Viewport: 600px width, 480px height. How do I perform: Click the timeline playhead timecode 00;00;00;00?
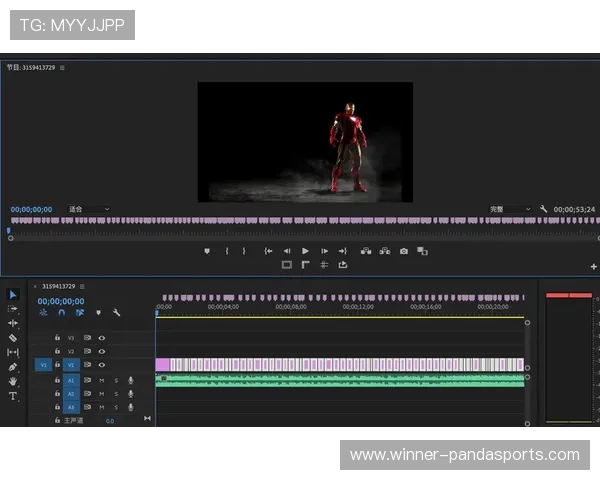[x=58, y=300]
